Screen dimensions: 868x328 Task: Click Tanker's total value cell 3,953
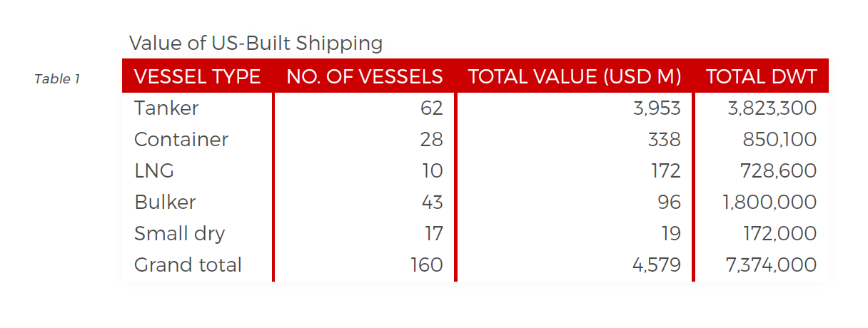point(657,108)
